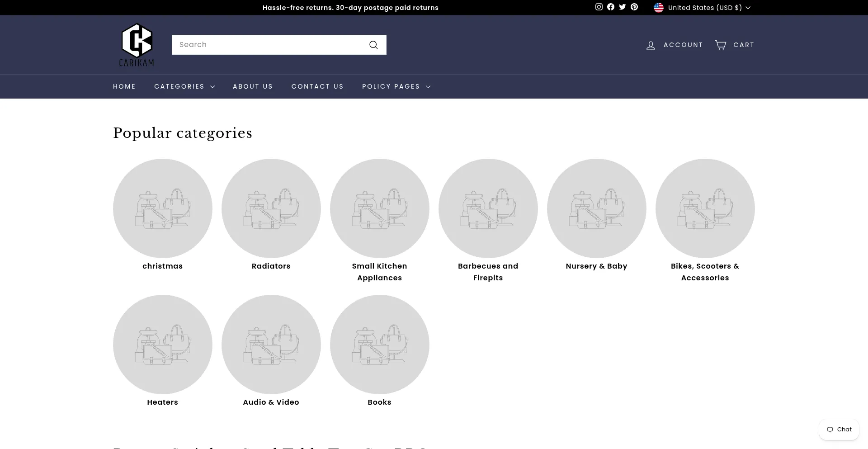Click the hassle-free returns announcement text

pos(350,8)
